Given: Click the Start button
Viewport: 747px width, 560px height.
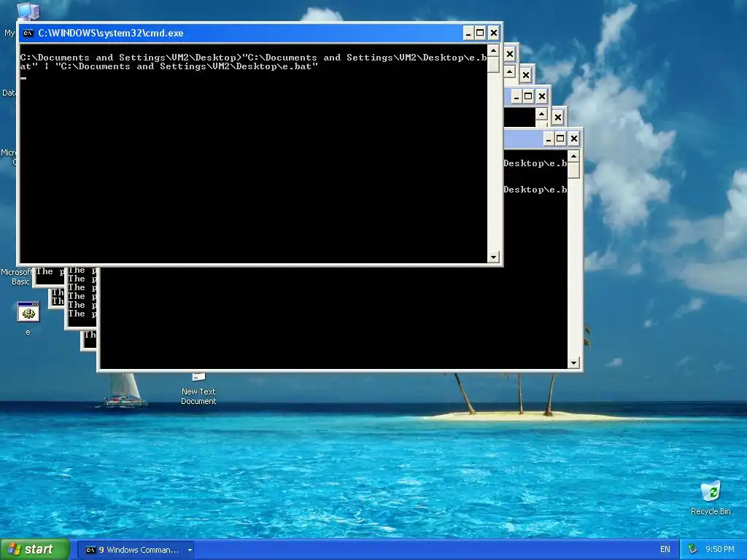Looking at the screenshot, I should point(35,550).
